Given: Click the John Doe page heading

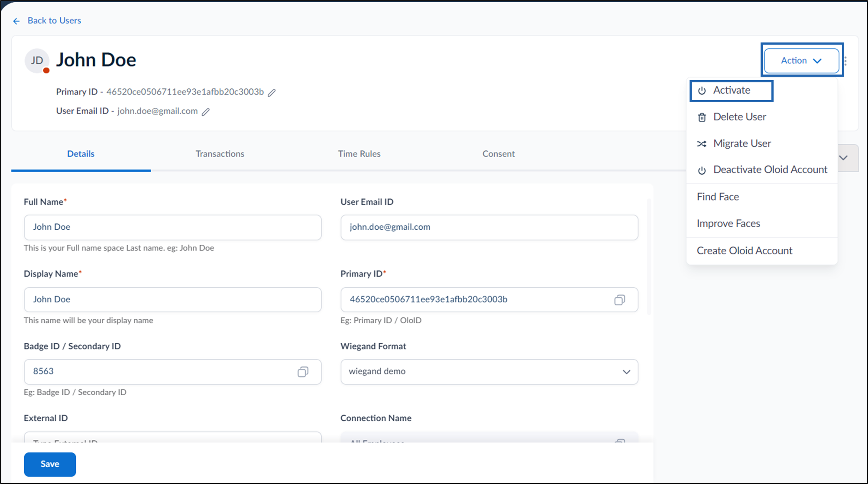Looking at the screenshot, I should pyautogui.click(x=96, y=60).
